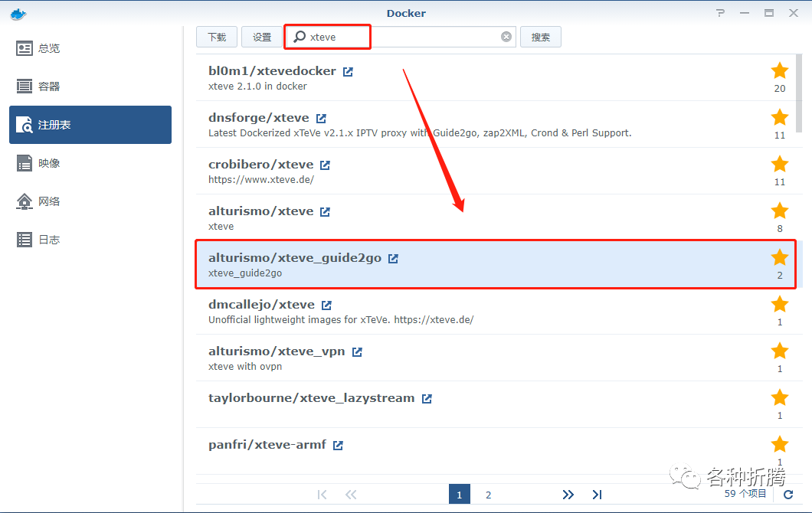Viewport: 812px width, 513px height.
Task: Open the 总览 overview section
Action: tap(90, 49)
